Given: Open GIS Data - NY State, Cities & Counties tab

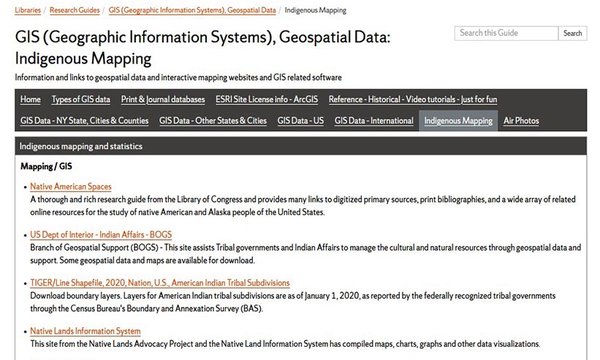Looking at the screenshot, I should [x=85, y=121].
